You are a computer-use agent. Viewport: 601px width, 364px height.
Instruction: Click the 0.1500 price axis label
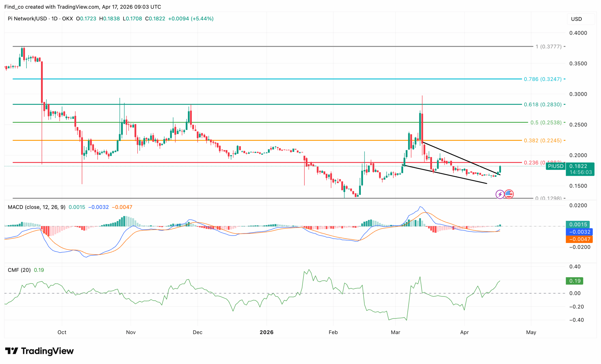(578, 186)
